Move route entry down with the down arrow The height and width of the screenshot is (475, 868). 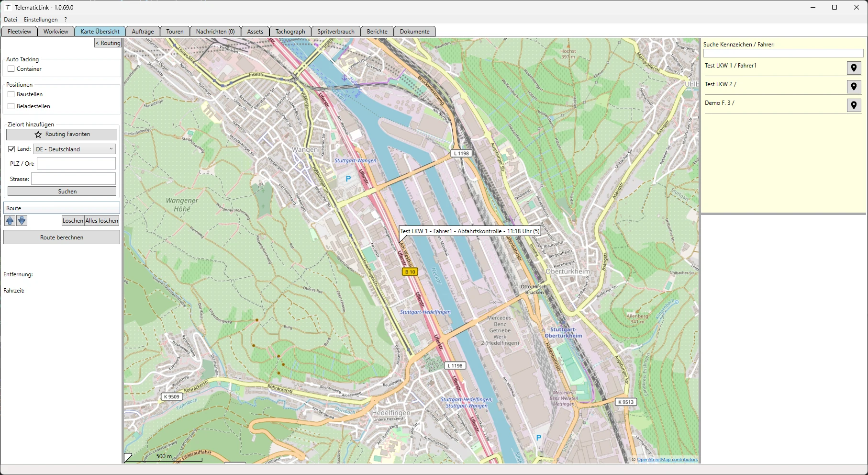22,221
